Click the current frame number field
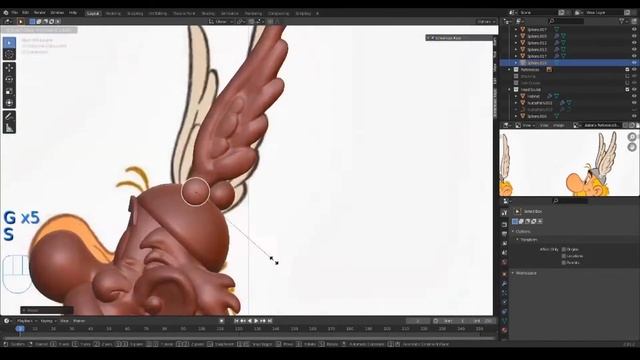640x360 pixels. point(418,321)
